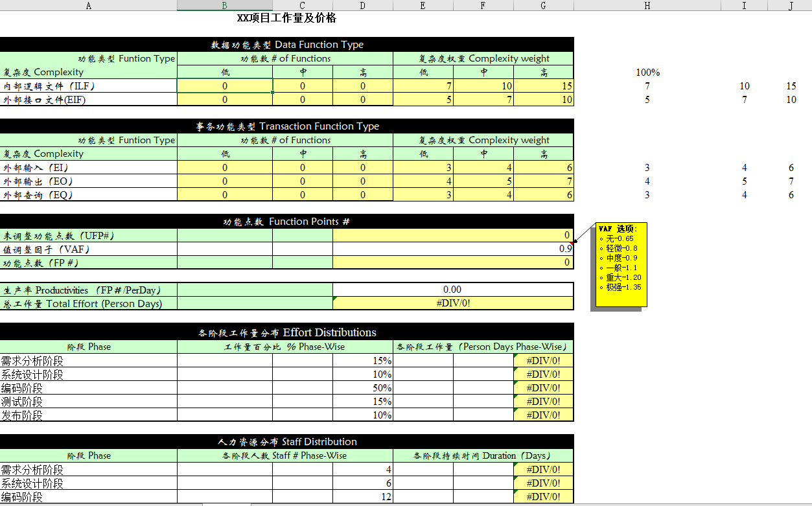Click the Productivities value cell showing 0.00
This screenshot has height=506, width=812.
pyautogui.click(x=452, y=290)
